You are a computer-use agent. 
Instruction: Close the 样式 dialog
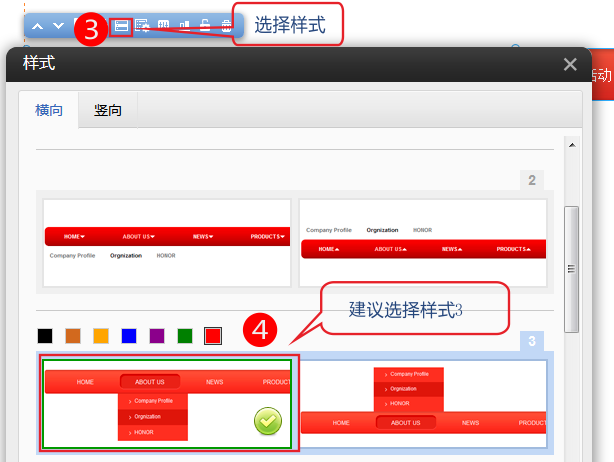pyautogui.click(x=570, y=64)
